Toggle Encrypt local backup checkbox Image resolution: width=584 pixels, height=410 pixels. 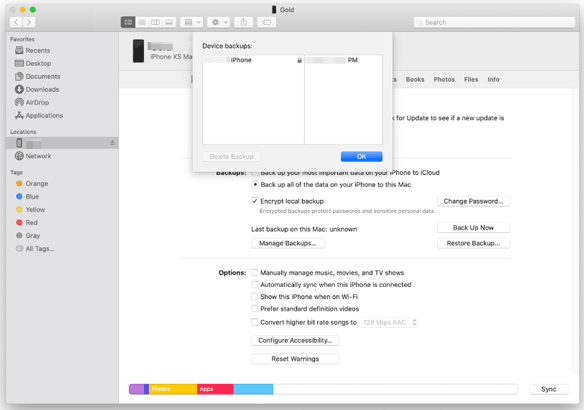255,201
